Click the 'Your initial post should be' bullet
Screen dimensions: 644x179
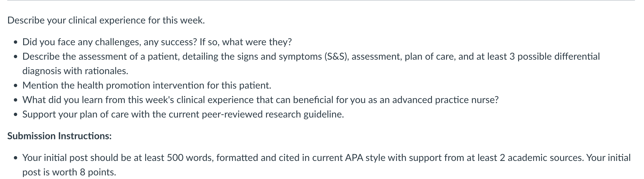click(x=327, y=165)
